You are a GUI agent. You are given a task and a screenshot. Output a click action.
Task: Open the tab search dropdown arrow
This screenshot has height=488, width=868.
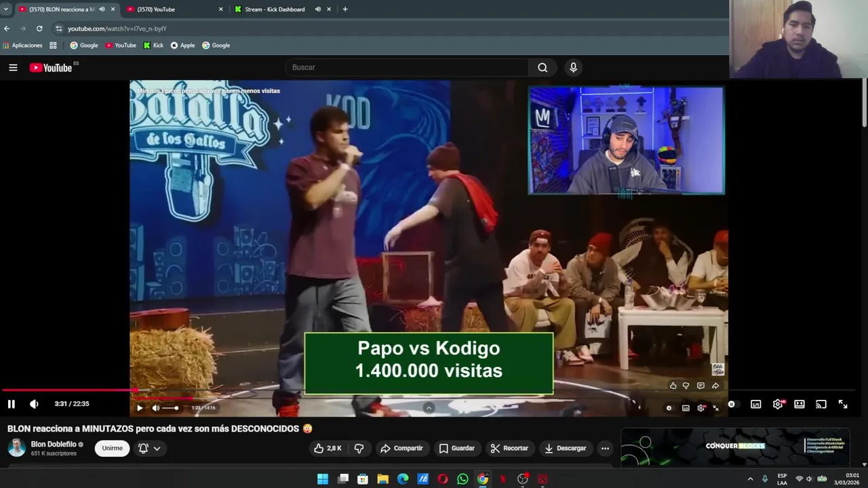click(5, 9)
